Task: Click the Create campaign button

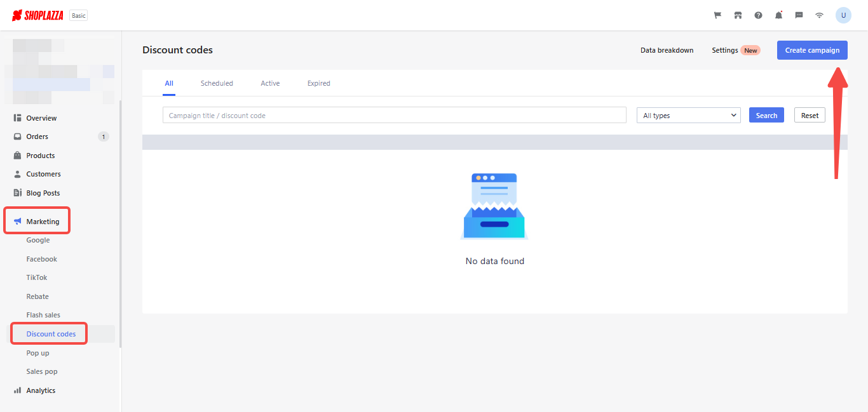Action: pyautogui.click(x=812, y=50)
